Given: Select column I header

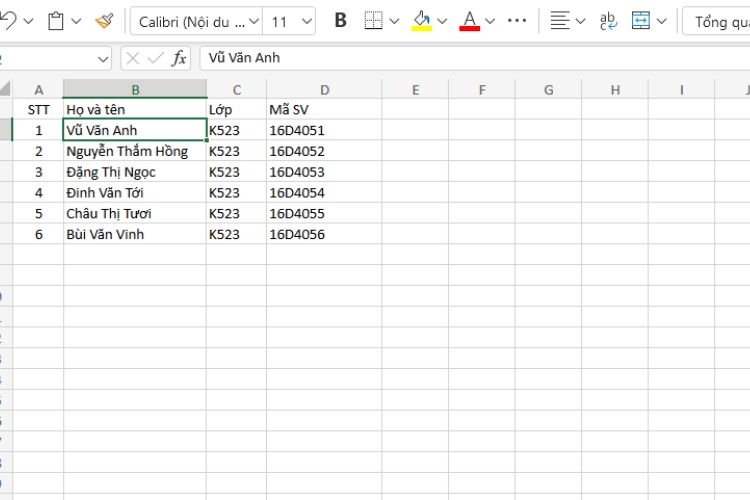Looking at the screenshot, I should tap(681, 89).
